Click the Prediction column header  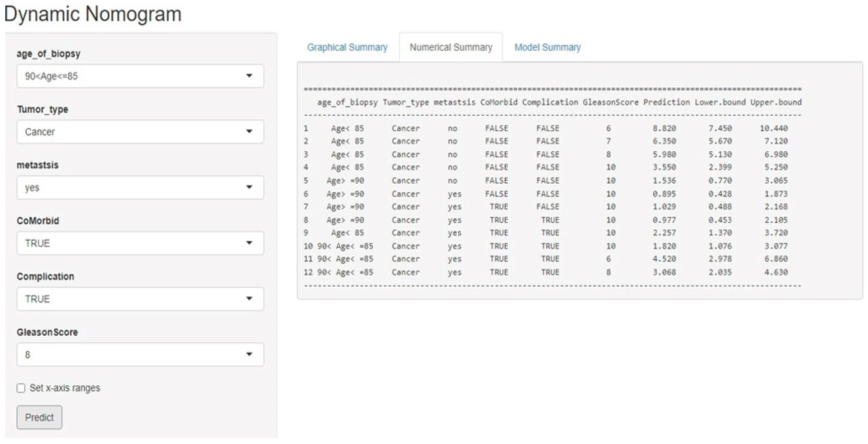click(x=666, y=102)
